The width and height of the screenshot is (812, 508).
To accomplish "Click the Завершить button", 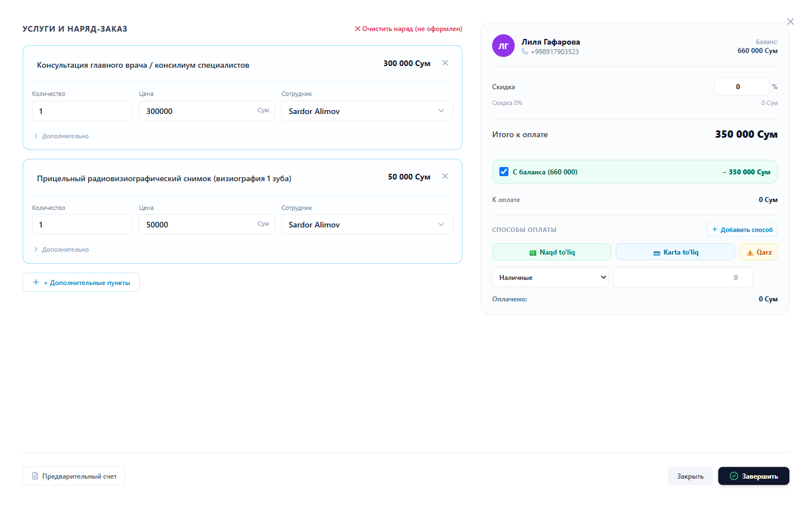I will click(754, 476).
